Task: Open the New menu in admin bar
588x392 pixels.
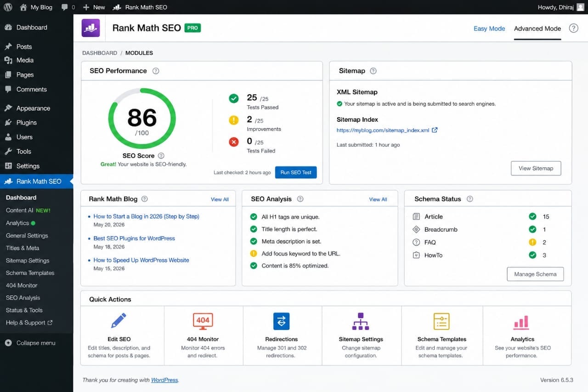Action: [94, 7]
